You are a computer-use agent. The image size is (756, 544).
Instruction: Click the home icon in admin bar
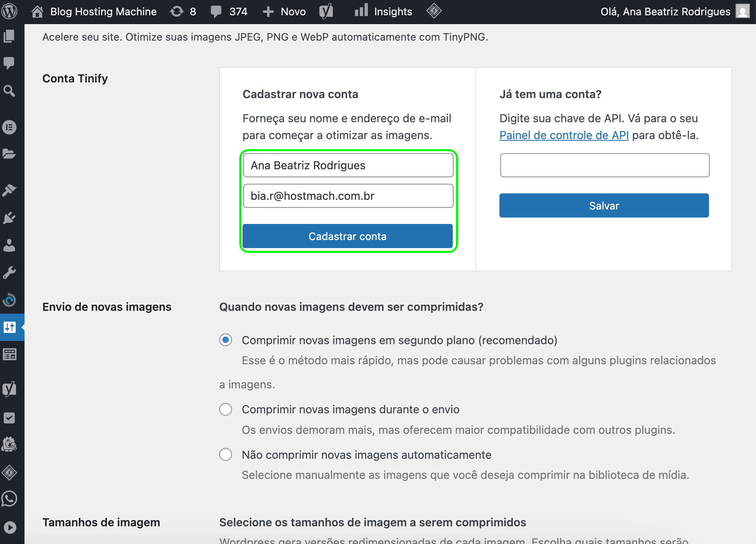click(x=37, y=12)
